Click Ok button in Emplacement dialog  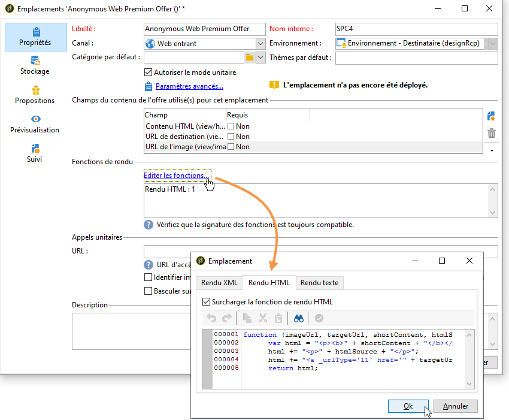click(408, 406)
